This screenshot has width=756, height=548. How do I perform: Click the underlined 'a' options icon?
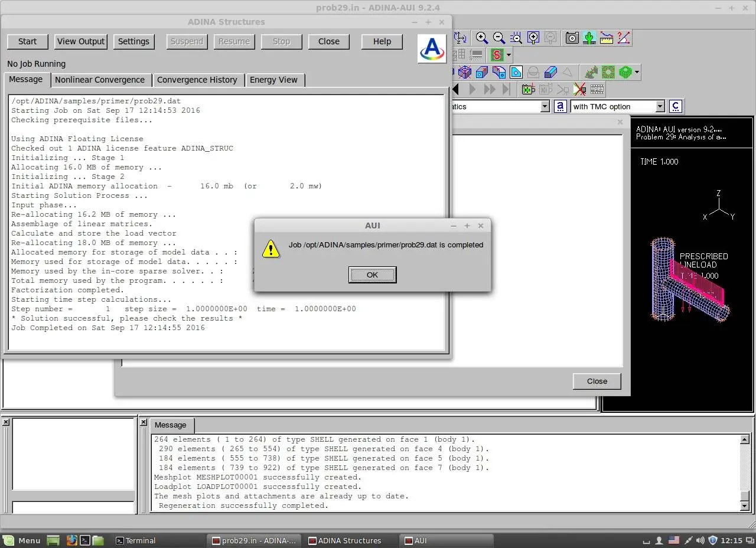tap(560, 106)
